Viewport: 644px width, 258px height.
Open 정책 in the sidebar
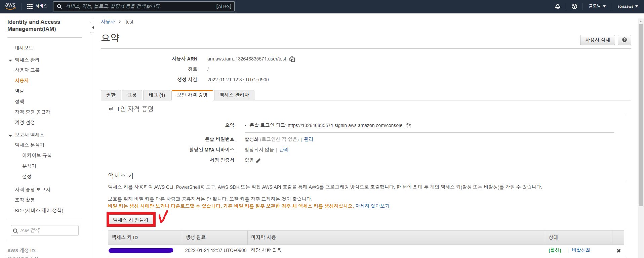coord(19,101)
